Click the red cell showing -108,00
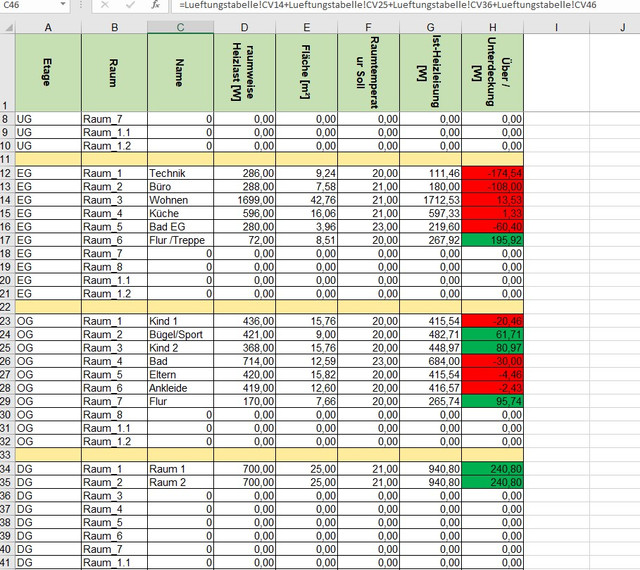Viewport: 640px width, 570px height. click(x=493, y=187)
